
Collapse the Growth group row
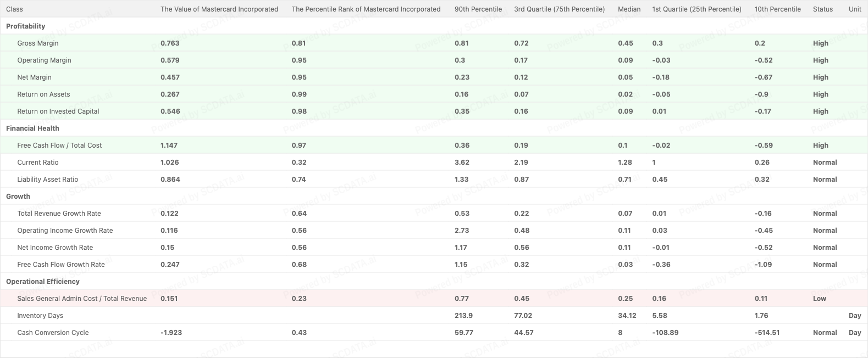(x=18, y=197)
